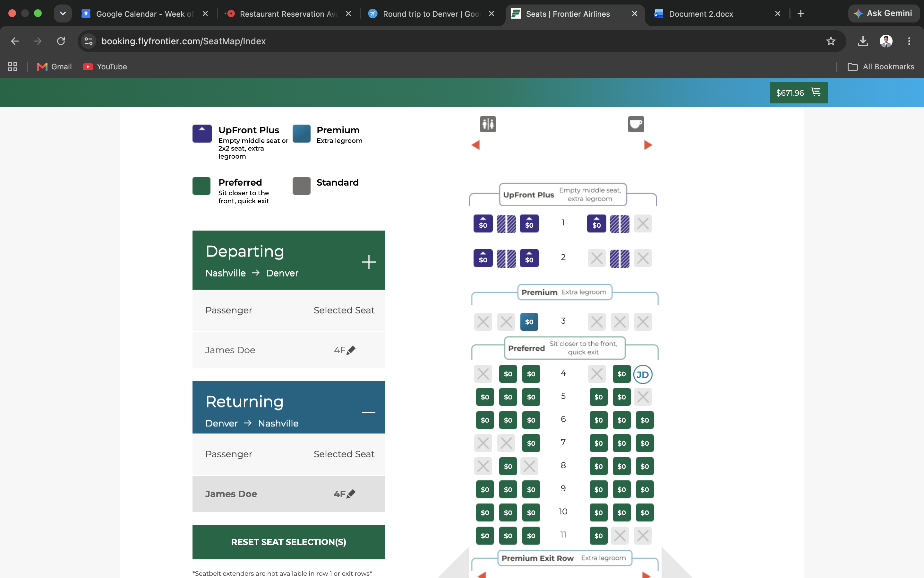The width and height of the screenshot is (924, 578).
Task: Open the tab search dropdown chevron
Action: pyautogui.click(x=63, y=14)
